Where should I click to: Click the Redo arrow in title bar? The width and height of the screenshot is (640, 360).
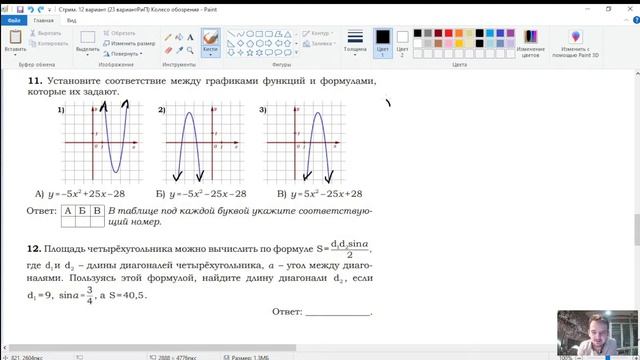40,9
